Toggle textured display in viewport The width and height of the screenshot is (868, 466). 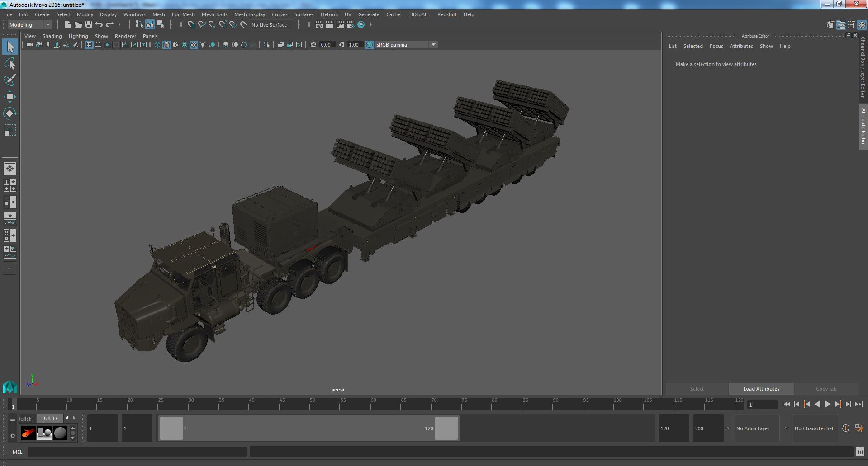click(194, 45)
